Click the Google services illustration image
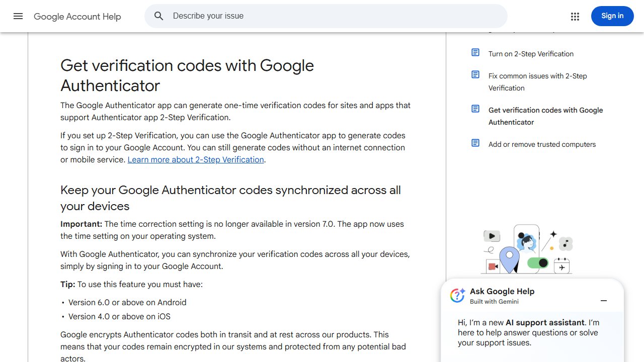This screenshot has height=362, width=644. (527, 249)
